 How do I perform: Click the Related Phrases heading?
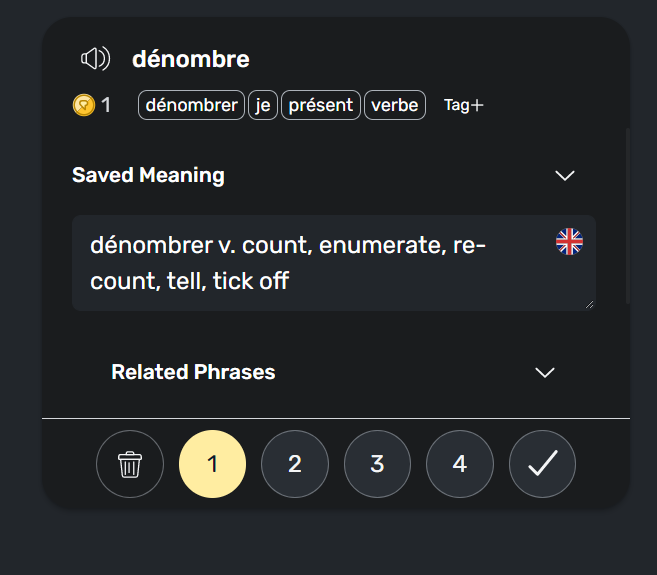[193, 372]
